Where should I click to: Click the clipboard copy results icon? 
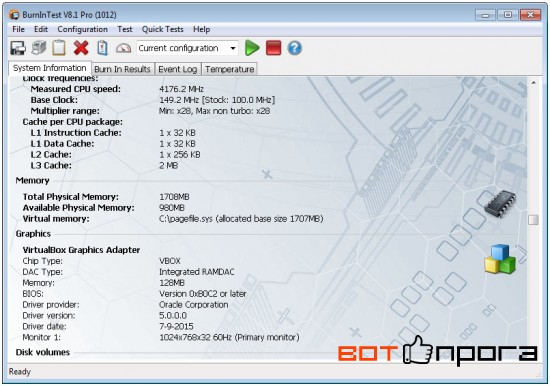[59, 48]
